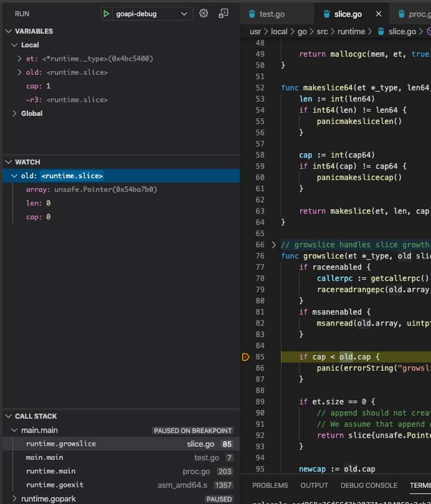Click 'usr' breadcrumb segment

255,32
